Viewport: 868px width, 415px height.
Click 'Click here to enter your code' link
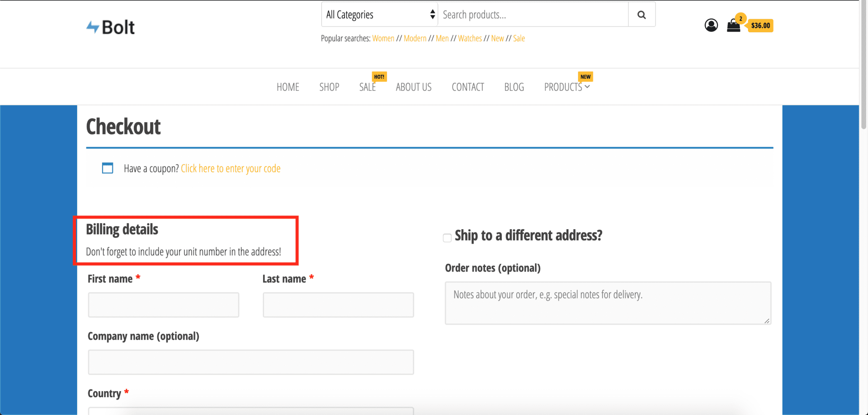tap(231, 168)
